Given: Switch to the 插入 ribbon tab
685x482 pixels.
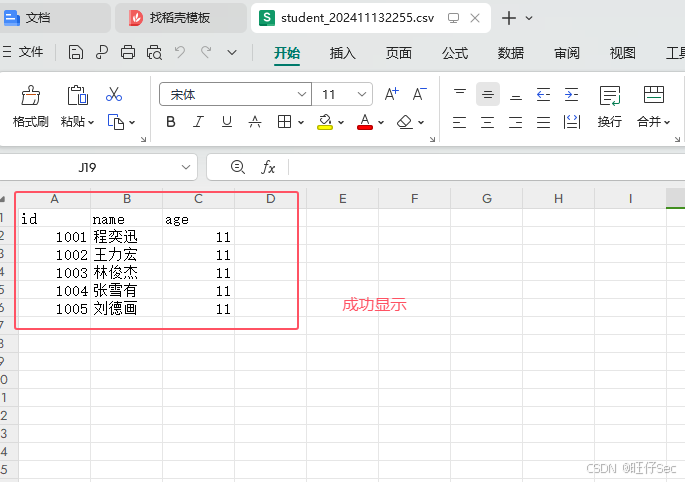Looking at the screenshot, I should (342, 53).
